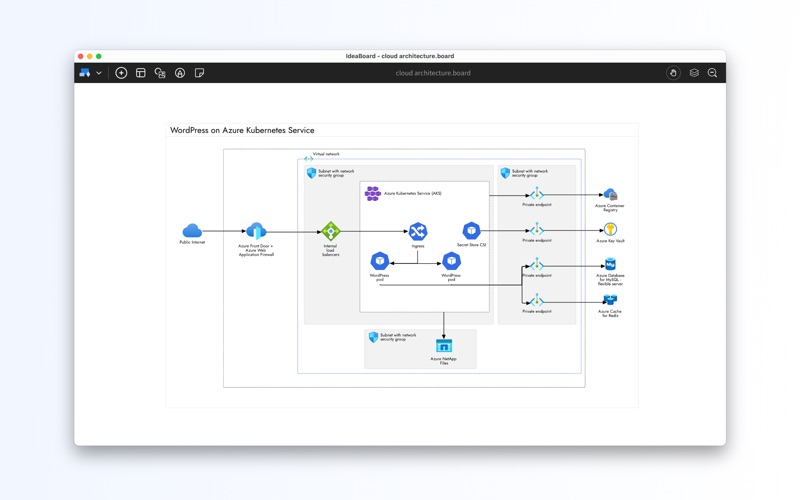800x500 pixels.
Task: Open the layout template tool
Action: pos(141,73)
